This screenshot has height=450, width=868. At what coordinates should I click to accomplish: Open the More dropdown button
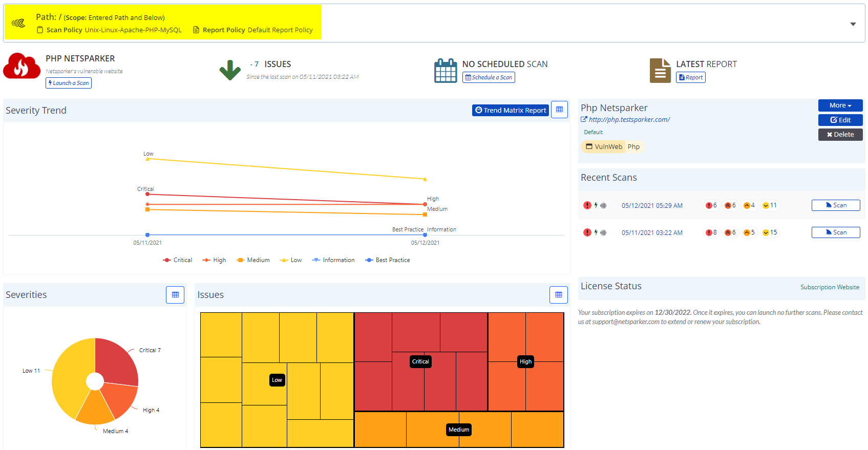pos(840,105)
